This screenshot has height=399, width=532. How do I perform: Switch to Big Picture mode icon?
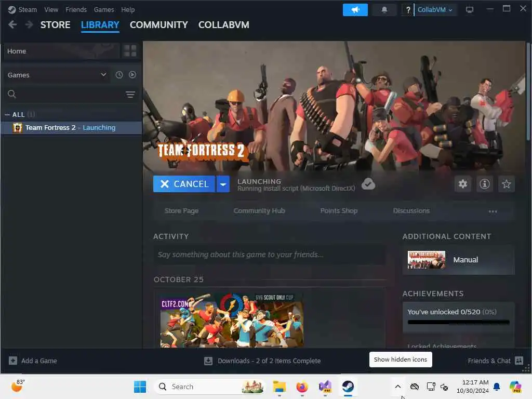click(470, 9)
